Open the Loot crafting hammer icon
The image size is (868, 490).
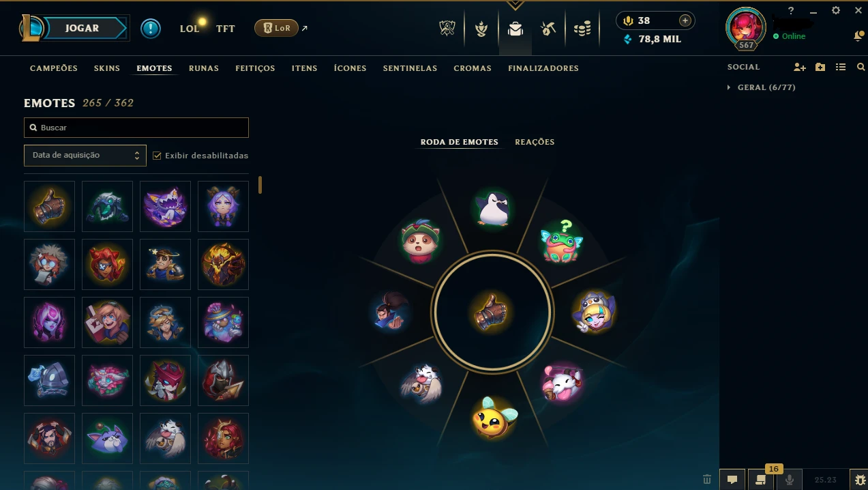548,29
